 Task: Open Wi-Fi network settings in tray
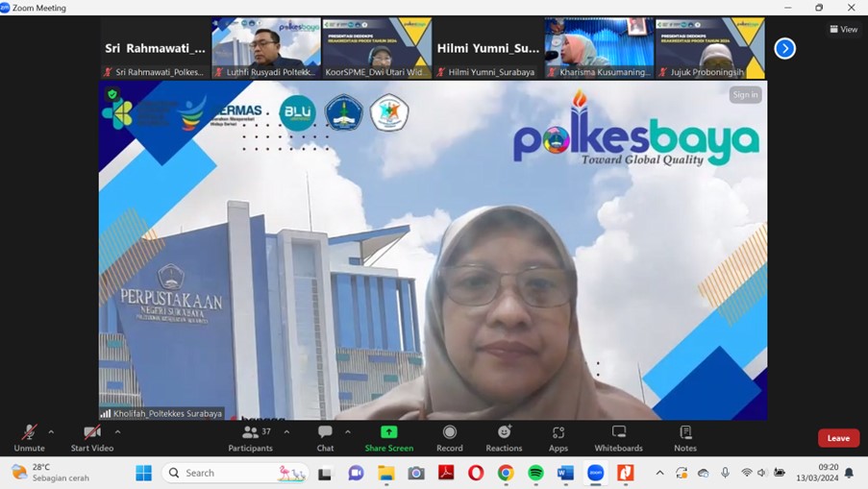tap(746, 473)
